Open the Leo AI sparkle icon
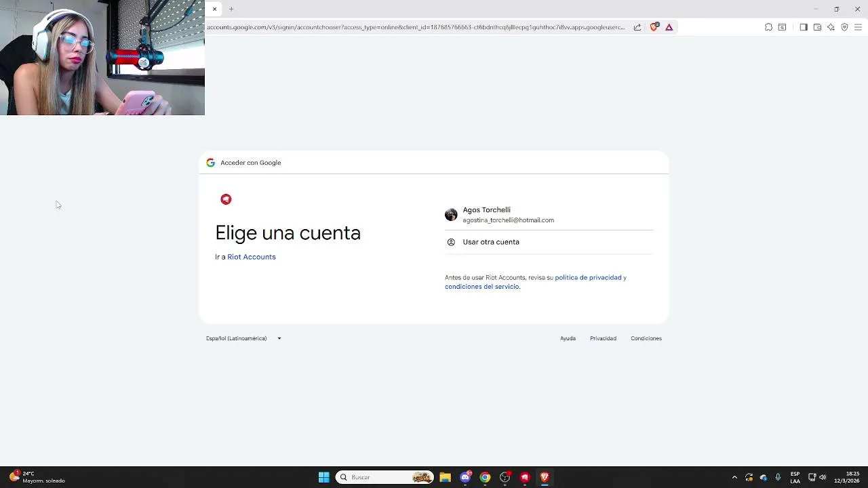Viewport: 868px width, 488px height. point(831,27)
